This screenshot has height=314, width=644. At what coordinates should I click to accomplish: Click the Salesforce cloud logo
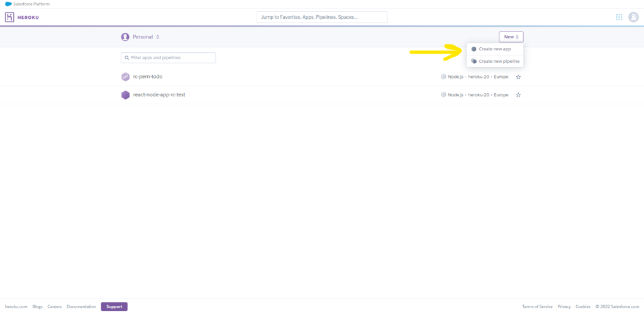(x=8, y=4)
